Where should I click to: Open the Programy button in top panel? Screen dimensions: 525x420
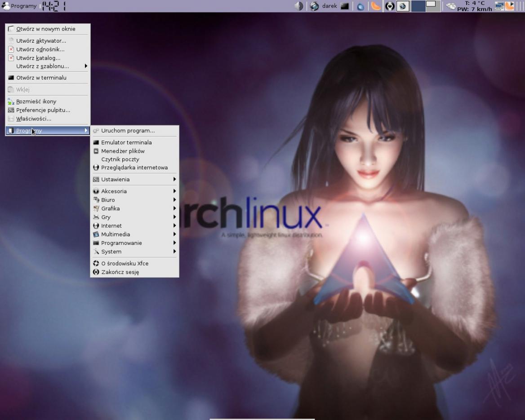(x=19, y=6)
